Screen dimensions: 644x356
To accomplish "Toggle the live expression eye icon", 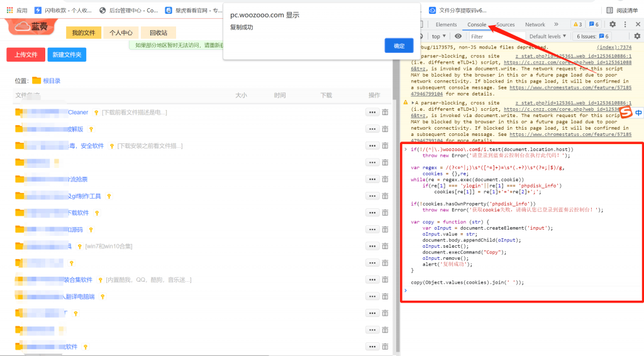I will [x=458, y=36].
